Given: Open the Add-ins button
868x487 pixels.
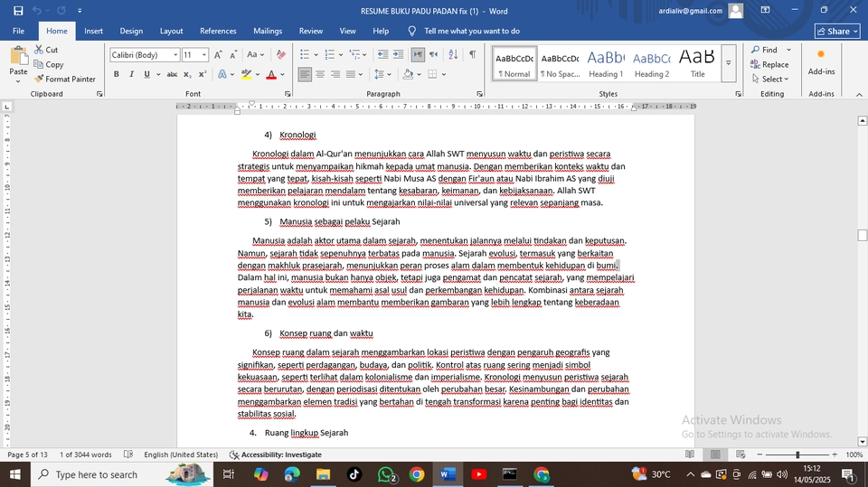Looking at the screenshot, I should [821, 62].
